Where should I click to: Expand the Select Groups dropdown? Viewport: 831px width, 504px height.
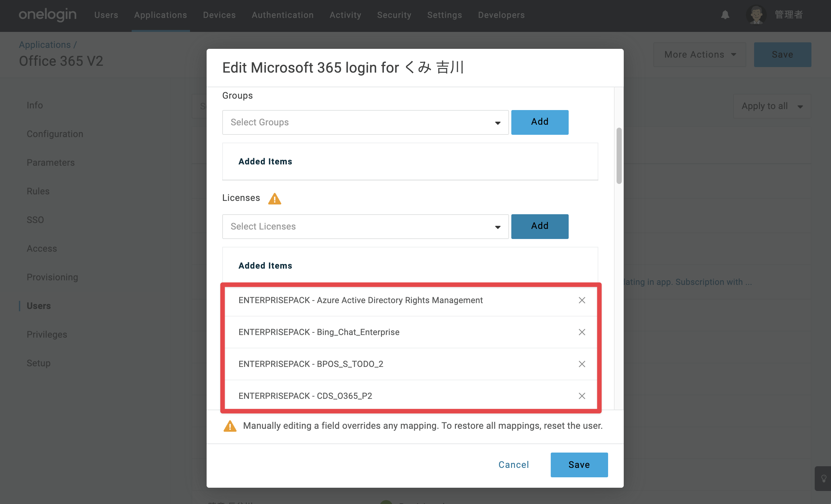click(x=365, y=122)
